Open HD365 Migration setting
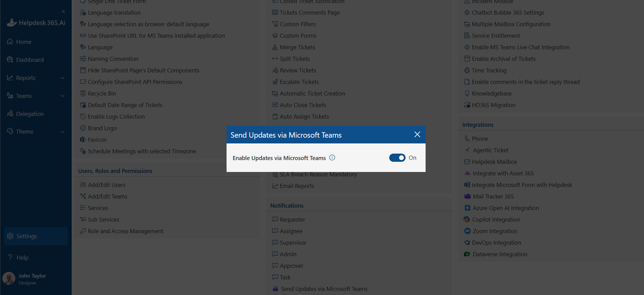This screenshot has height=295, width=644. coord(494,105)
